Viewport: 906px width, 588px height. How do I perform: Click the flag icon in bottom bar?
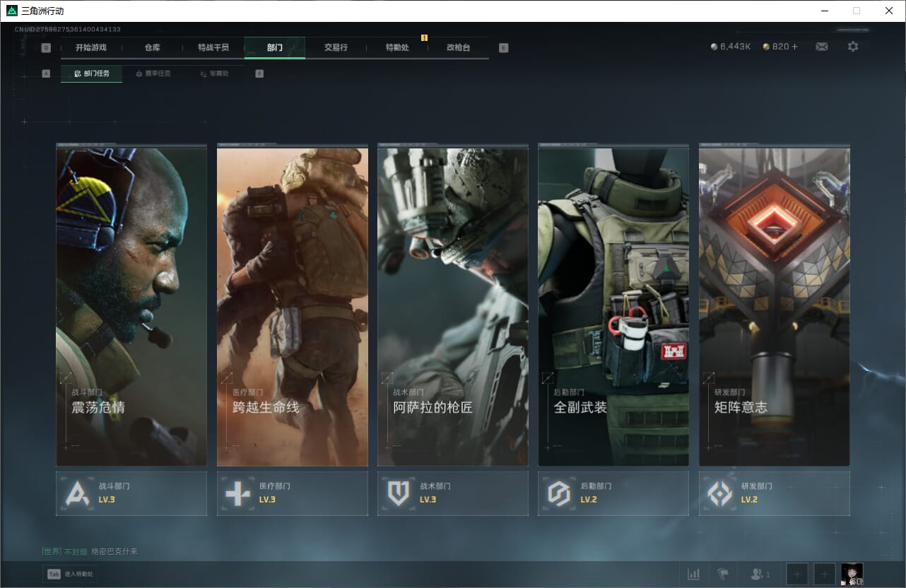tap(723, 574)
